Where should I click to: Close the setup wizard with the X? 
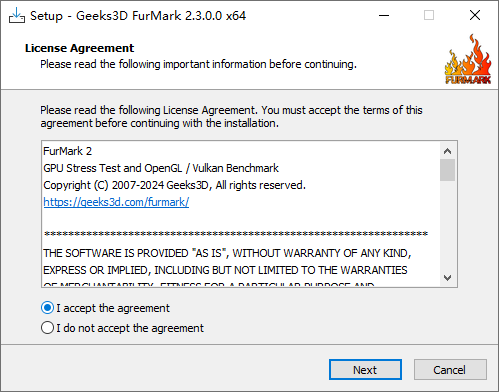click(475, 15)
